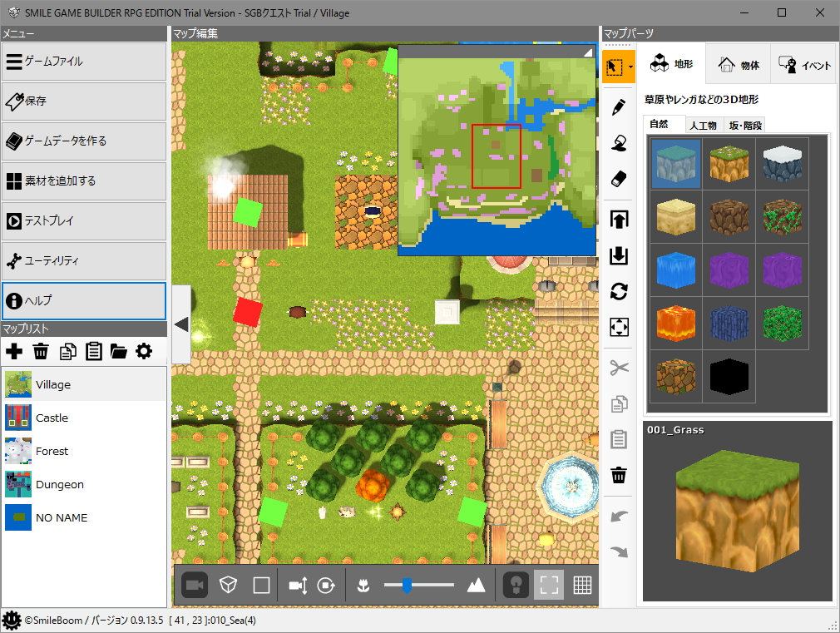
Task: Open the 人工物 terrain category tab
Action: point(703,125)
